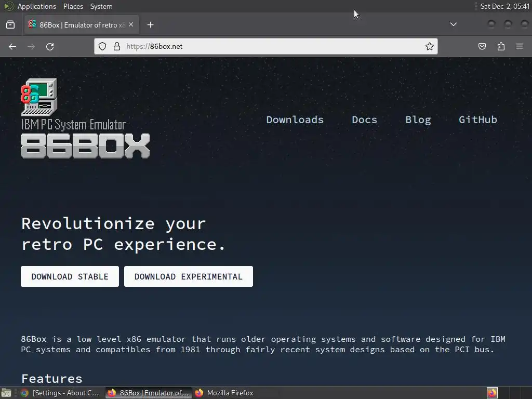Viewport: 532px width, 399px height.
Task: Click show desktop icon in bottom panel
Action: [x=6, y=393]
